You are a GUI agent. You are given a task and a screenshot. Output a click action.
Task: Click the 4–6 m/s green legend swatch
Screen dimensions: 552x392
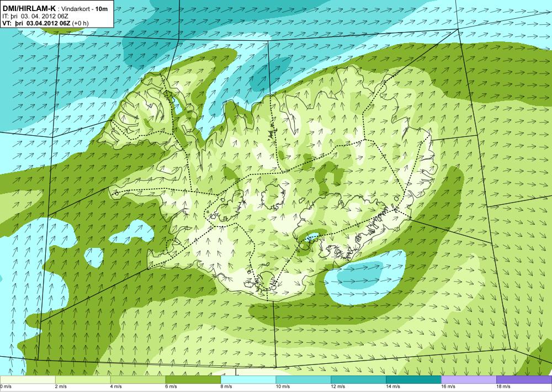(x=138, y=380)
